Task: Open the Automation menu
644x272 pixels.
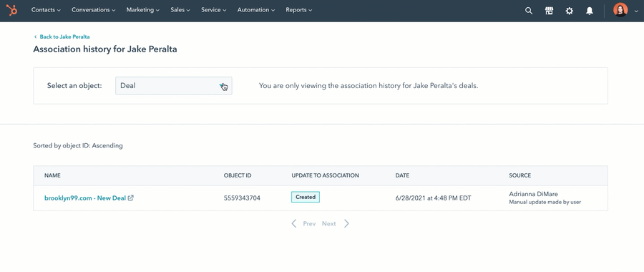Action: click(256, 10)
